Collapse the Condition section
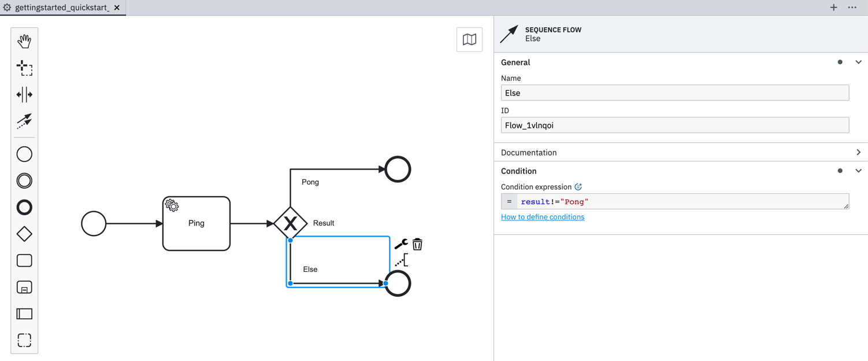 (x=858, y=171)
